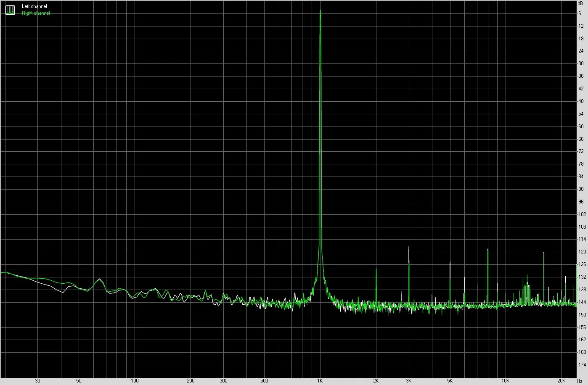Click the "-144" dB axis label

click(582, 302)
